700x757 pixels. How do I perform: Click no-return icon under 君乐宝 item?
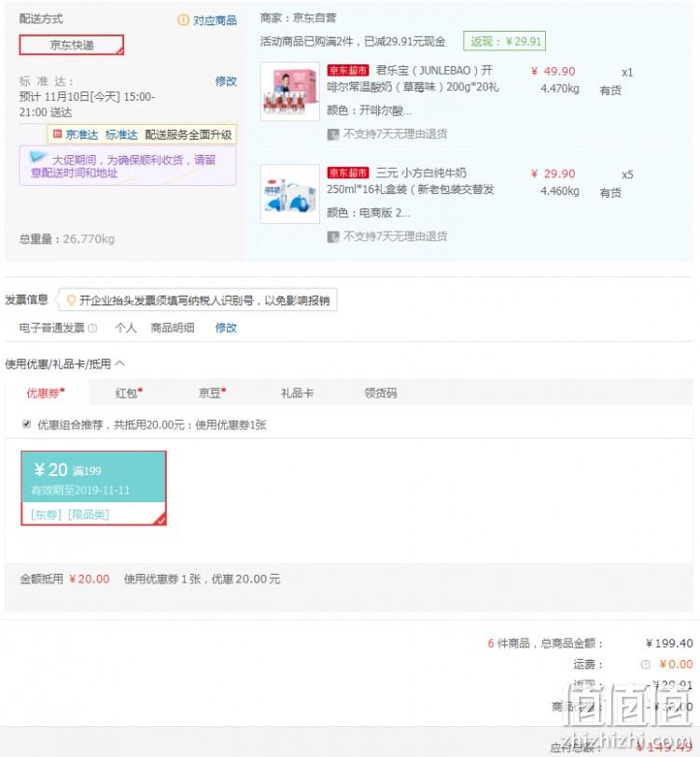[x=333, y=134]
